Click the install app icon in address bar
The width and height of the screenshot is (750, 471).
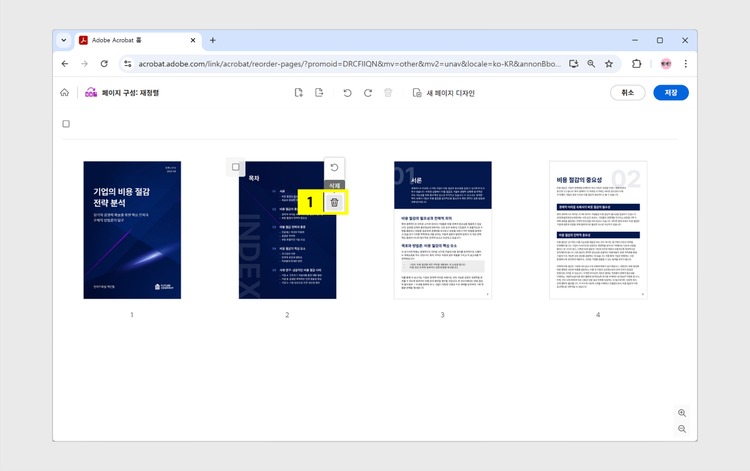pos(574,64)
